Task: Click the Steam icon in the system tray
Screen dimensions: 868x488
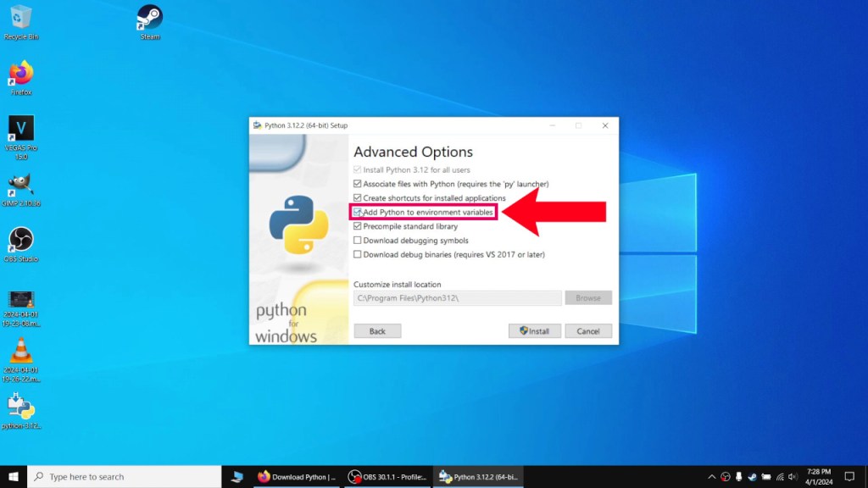Action: pyautogui.click(x=751, y=476)
